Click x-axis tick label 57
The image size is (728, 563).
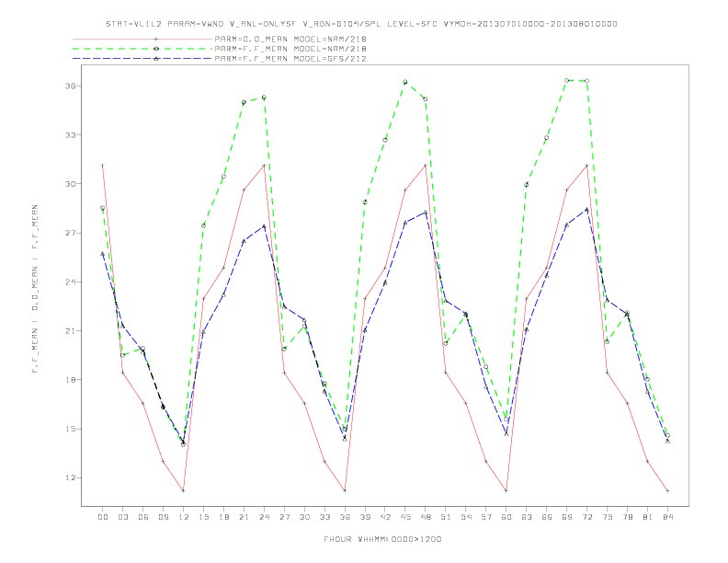point(486,517)
